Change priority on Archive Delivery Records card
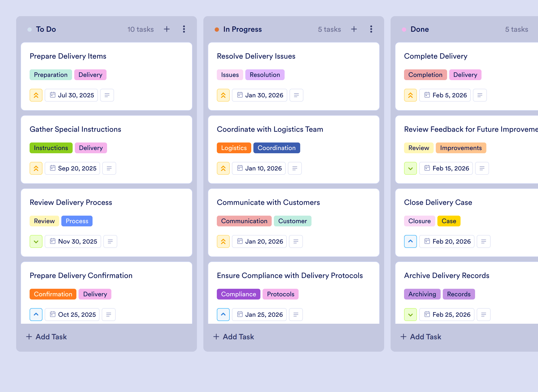Image resolution: width=538 pixels, height=392 pixels. pos(410,315)
